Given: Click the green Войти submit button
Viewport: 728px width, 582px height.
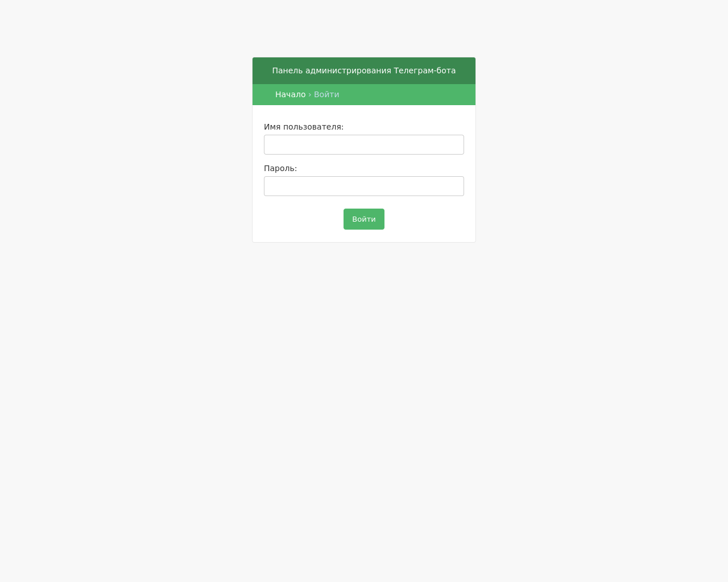Looking at the screenshot, I should 364,219.
